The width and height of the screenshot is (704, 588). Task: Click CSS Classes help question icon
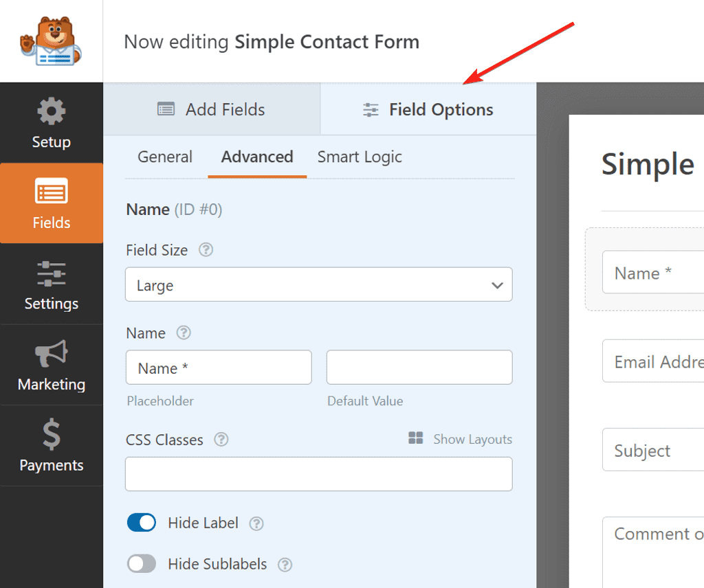[x=221, y=440]
